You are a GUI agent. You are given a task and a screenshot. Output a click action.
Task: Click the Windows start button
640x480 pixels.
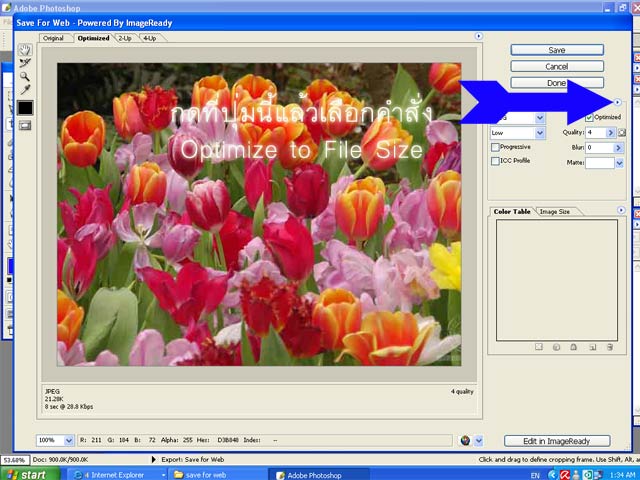coord(30,474)
